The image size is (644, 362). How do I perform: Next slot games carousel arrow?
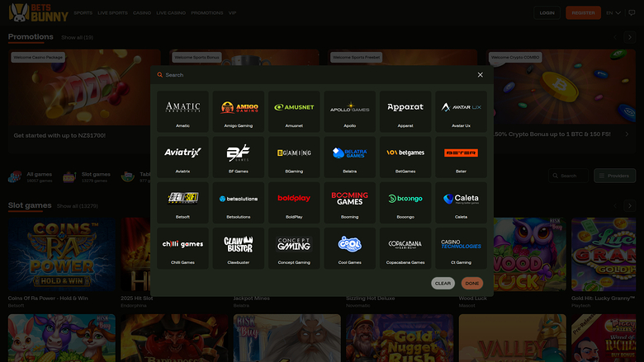click(x=630, y=206)
